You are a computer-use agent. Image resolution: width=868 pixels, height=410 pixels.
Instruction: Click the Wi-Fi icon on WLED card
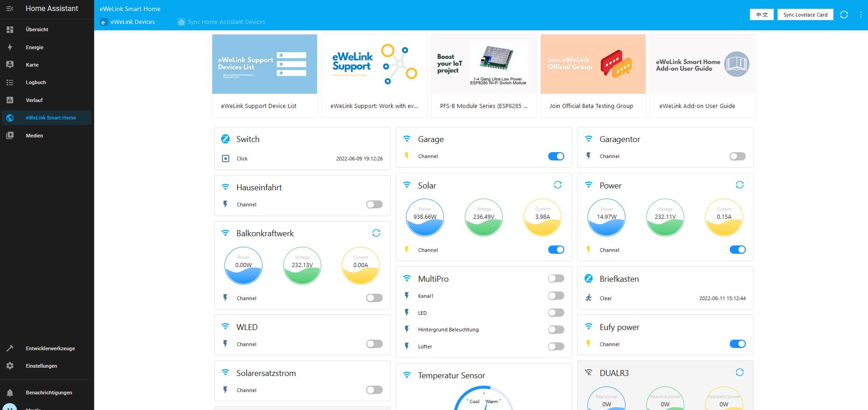pos(225,326)
